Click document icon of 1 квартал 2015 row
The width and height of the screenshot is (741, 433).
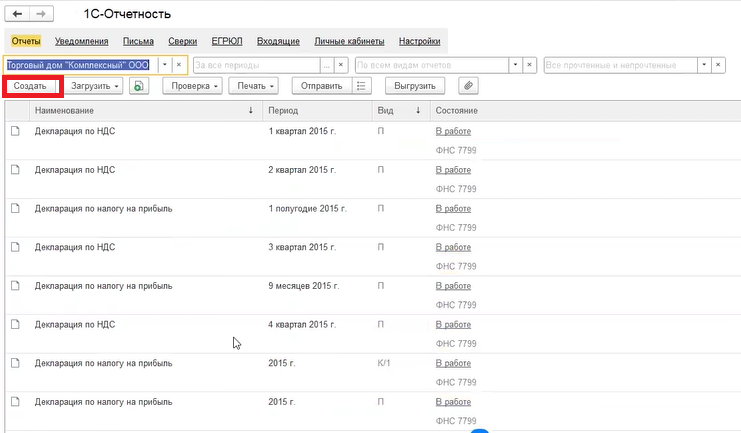[15, 131]
